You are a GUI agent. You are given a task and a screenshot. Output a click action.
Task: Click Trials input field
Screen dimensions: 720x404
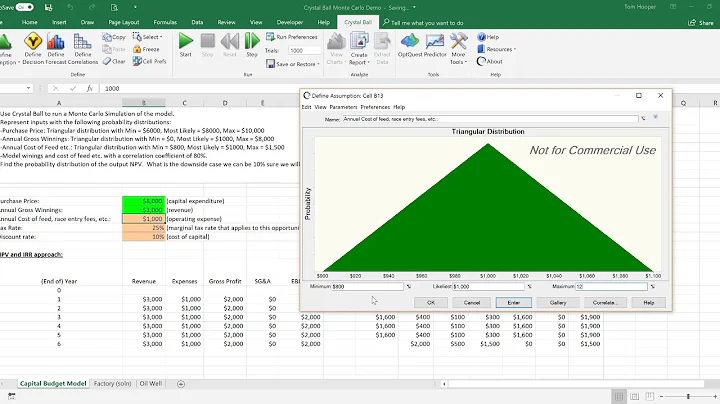click(x=304, y=51)
